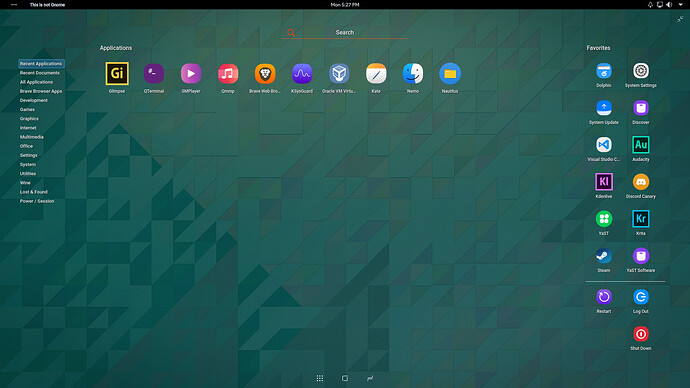690x388 pixels.
Task: Open the Multimedia category
Action: (32, 137)
